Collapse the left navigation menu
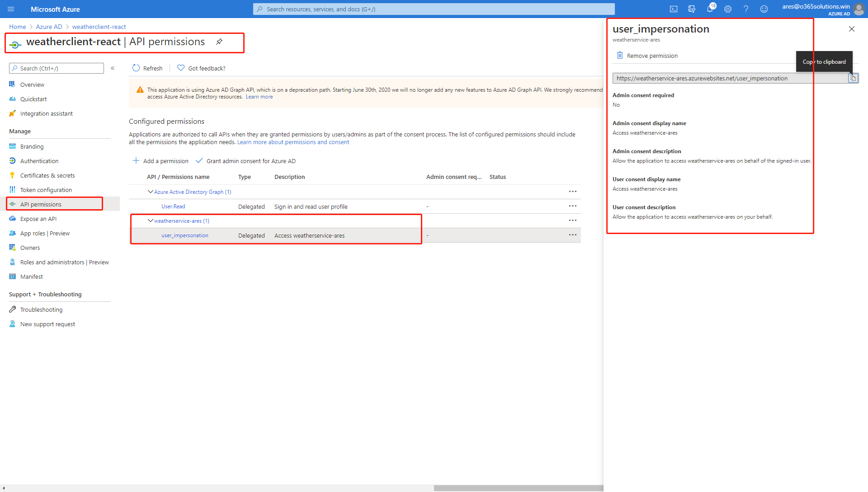The width and height of the screenshot is (868, 492). click(x=113, y=68)
